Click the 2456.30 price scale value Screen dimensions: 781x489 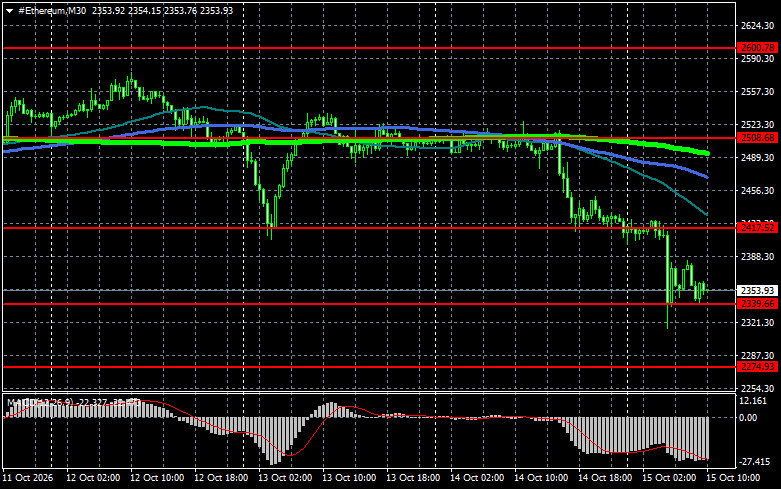758,191
